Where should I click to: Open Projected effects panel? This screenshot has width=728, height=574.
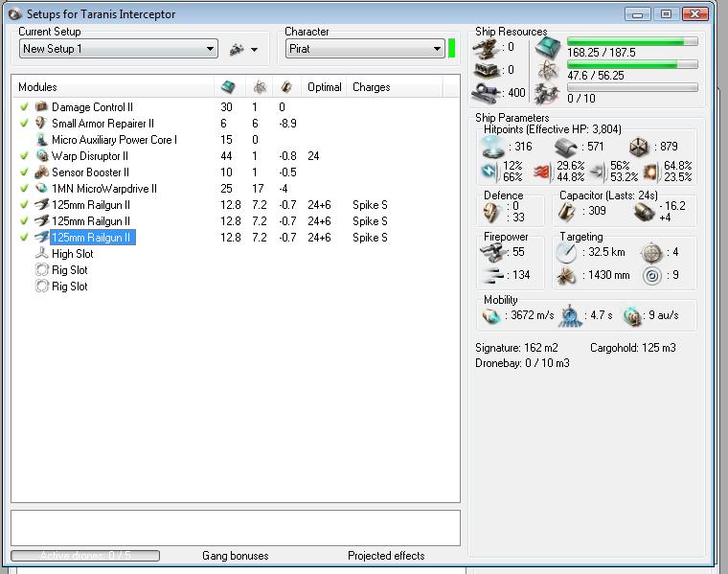(x=386, y=556)
